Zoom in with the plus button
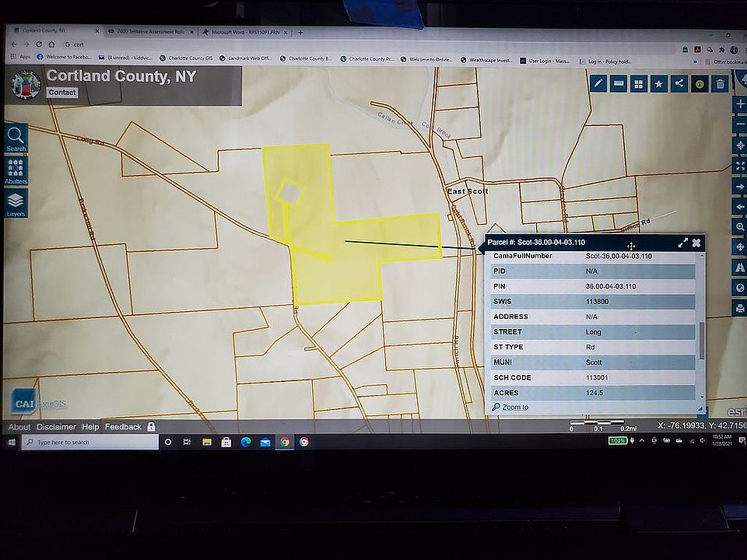 (740, 104)
